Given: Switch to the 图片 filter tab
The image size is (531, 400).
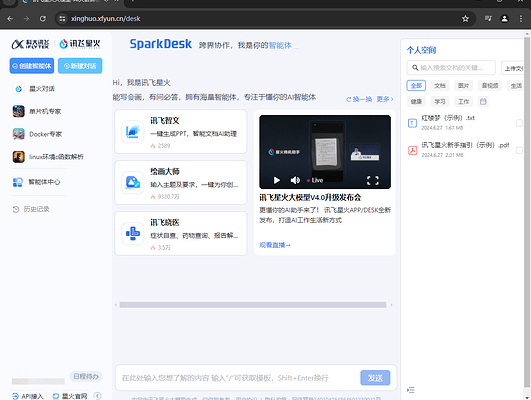Looking at the screenshot, I should pos(463,86).
